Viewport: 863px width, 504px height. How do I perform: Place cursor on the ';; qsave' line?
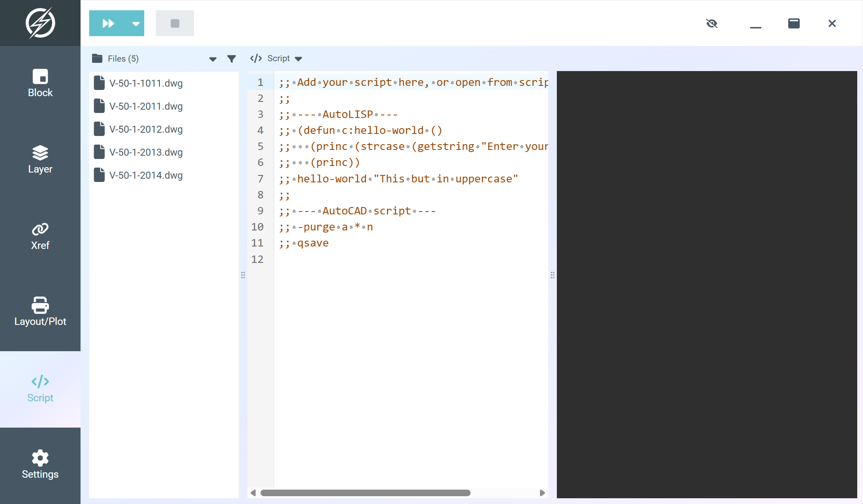304,243
